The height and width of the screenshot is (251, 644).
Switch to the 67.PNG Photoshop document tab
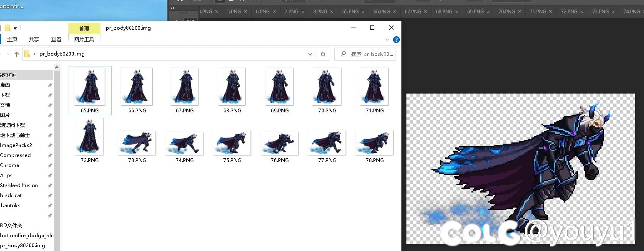click(x=413, y=12)
